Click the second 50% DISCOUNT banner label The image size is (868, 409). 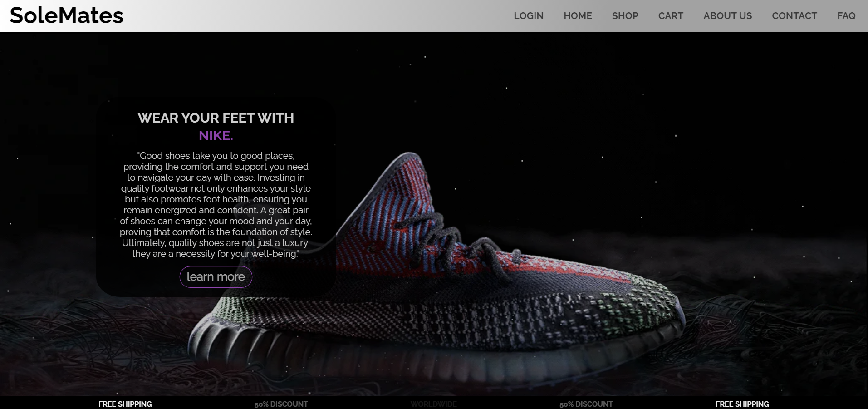(586, 404)
